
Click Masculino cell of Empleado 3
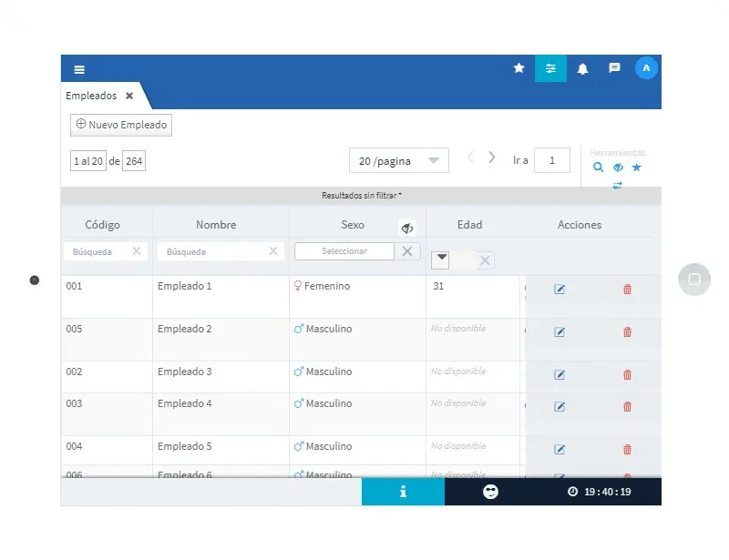357,377
